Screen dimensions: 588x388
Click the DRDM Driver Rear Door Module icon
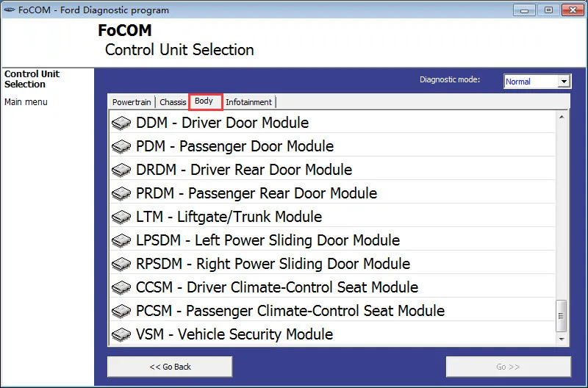121,170
